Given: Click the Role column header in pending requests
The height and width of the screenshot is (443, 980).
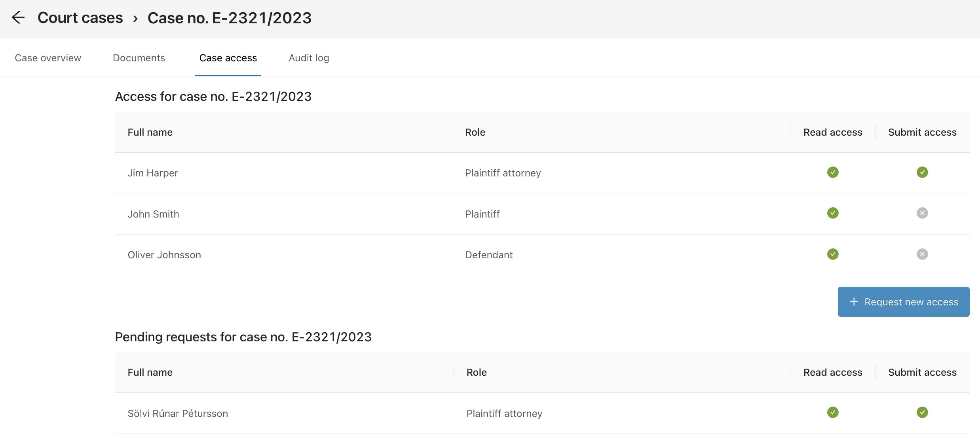Looking at the screenshot, I should coord(477,373).
